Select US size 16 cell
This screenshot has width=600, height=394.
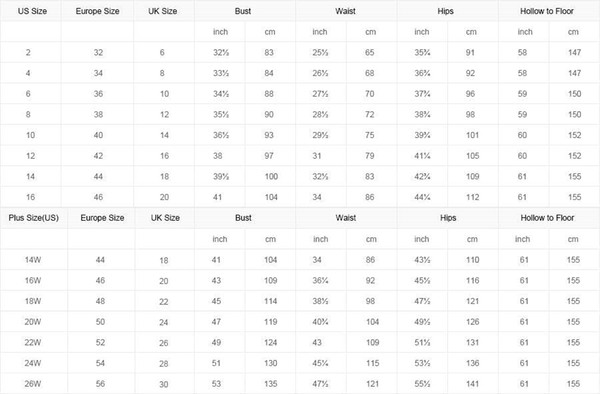31,197
